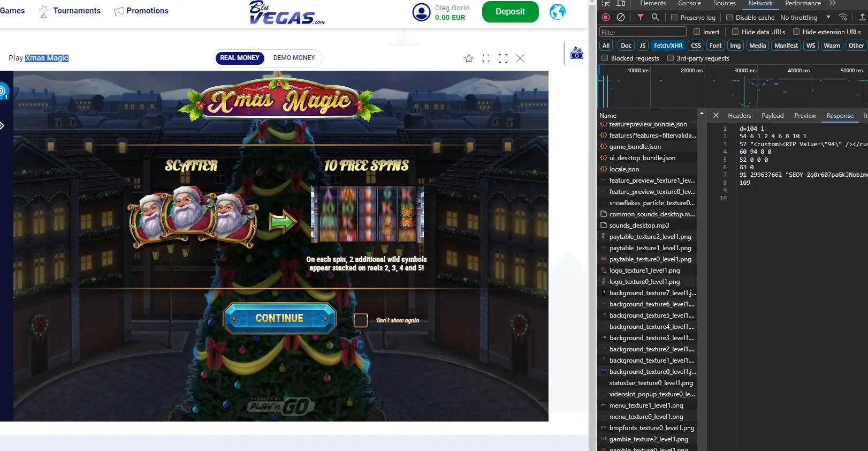Toggle Hide data URLs checkbox
868x451 pixels.
pyautogui.click(x=735, y=32)
